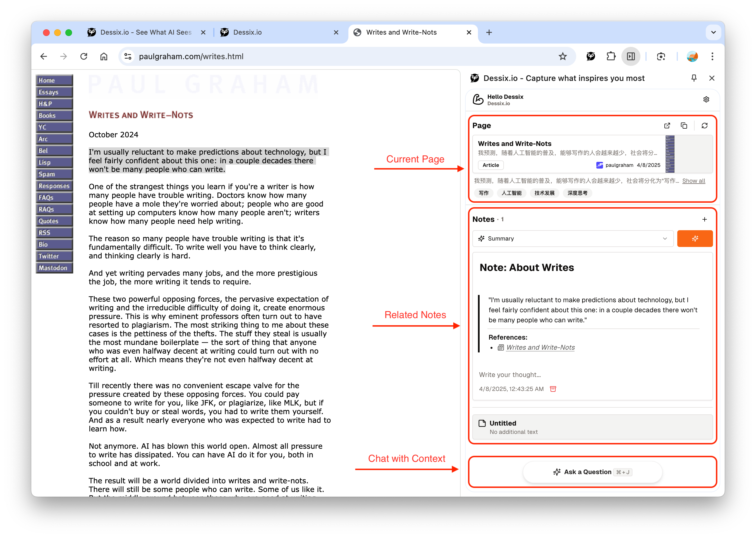The width and height of the screenshot is (756, 538).
Task: Open page in new window icon
Action: coord(667,126)
